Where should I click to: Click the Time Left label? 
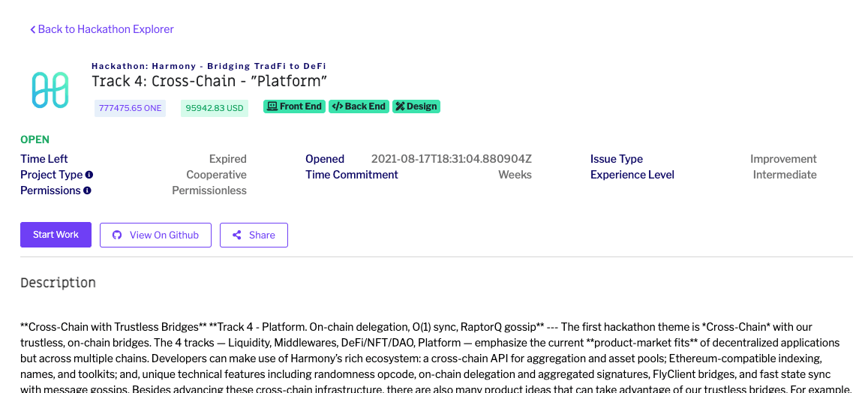tap(44, 159)
